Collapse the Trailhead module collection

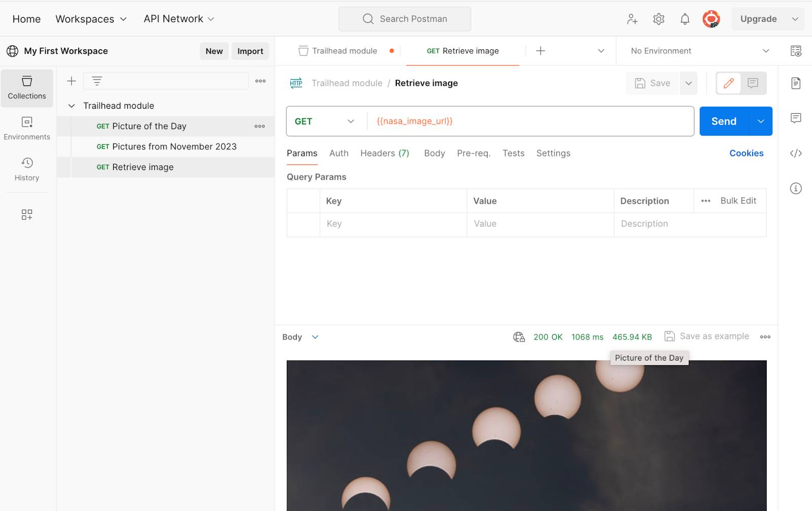pos(72,106)
